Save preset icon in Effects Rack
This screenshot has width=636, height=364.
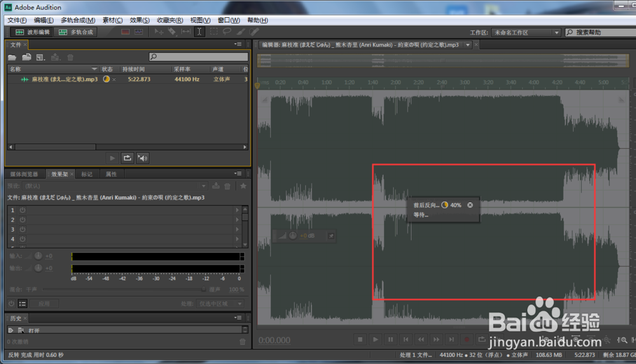click(x=216, y=185)
